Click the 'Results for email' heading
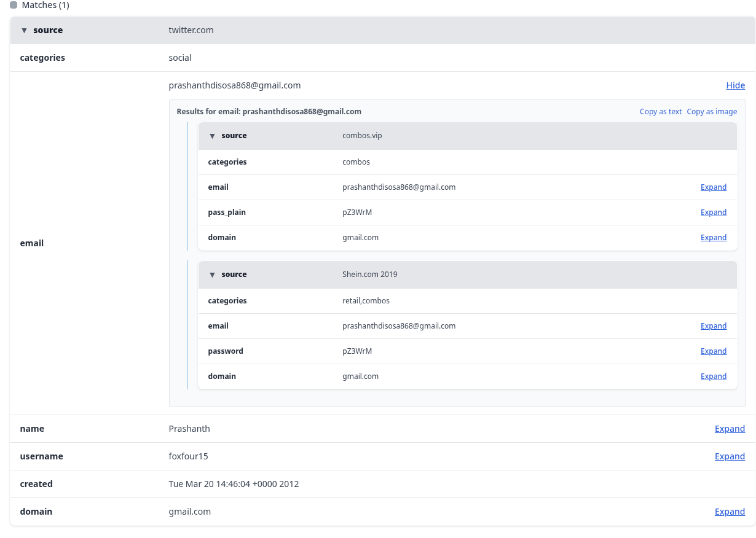The image size is (756, 538). tap(269, 112)
